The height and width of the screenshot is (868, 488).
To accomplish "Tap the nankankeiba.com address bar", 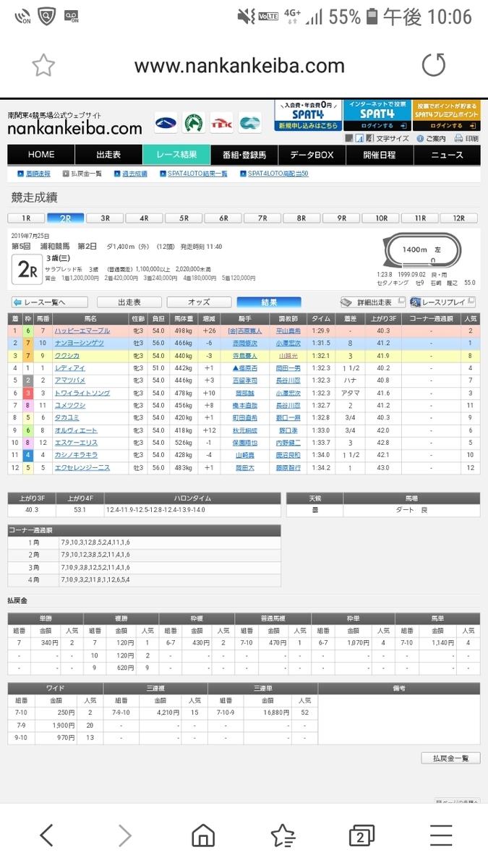I will click(x=239, y=66).
